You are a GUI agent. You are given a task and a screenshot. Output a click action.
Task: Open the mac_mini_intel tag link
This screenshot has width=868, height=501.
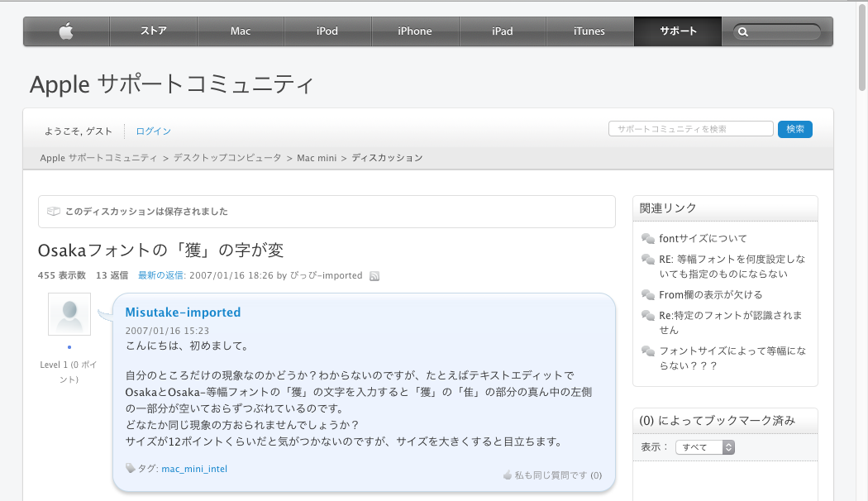pos(194,469)
